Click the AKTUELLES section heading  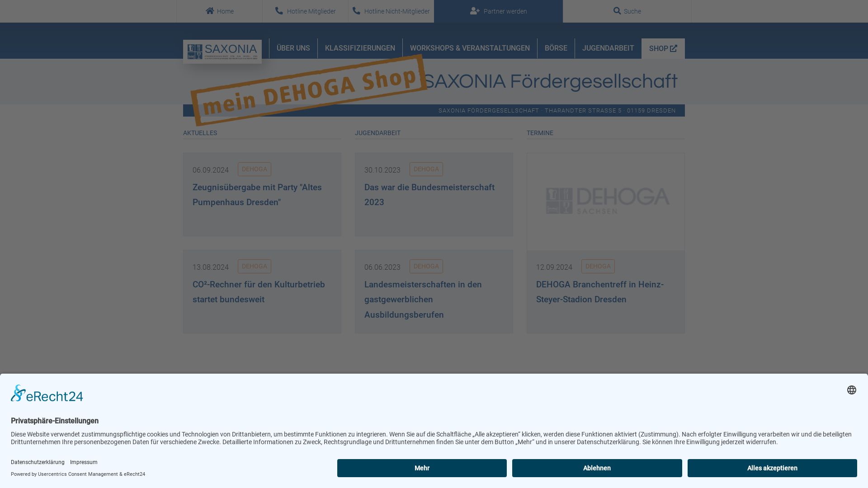click(x=200, y=133)
